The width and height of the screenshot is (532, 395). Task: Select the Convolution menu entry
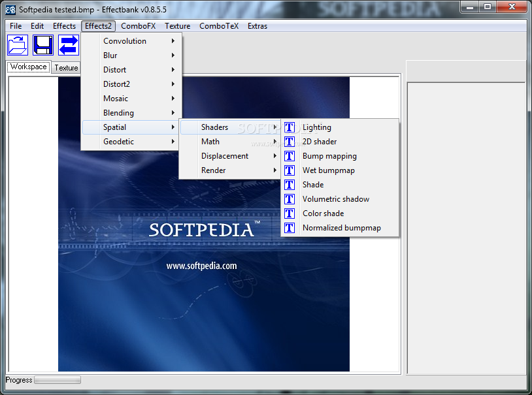[x=131, y=41]
